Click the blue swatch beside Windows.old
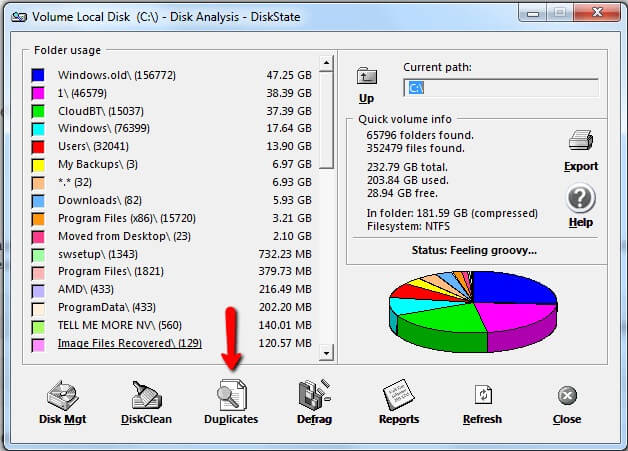 pyautogui.click(x=38, y=75)
